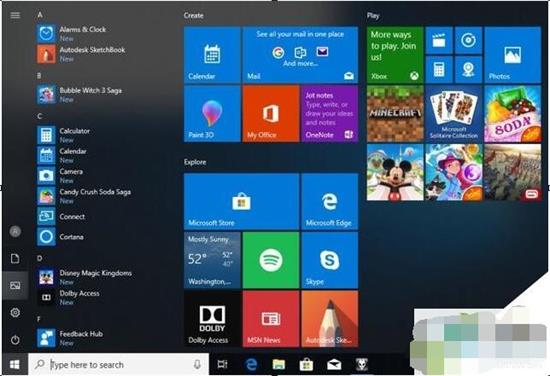This screenshot has height=376, width=550.
Task: Open the Gameloft battle game tile
Action: pos(512,172)
